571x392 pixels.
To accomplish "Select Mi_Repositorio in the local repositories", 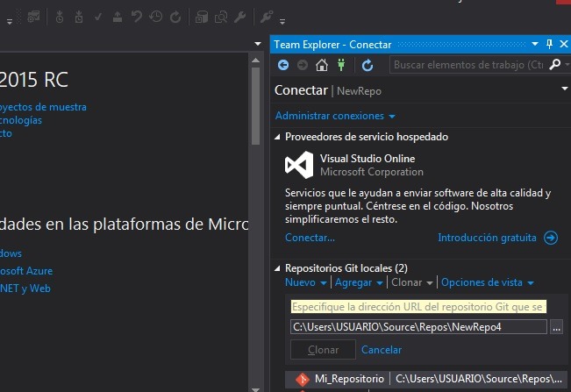I will pos(349,379).
